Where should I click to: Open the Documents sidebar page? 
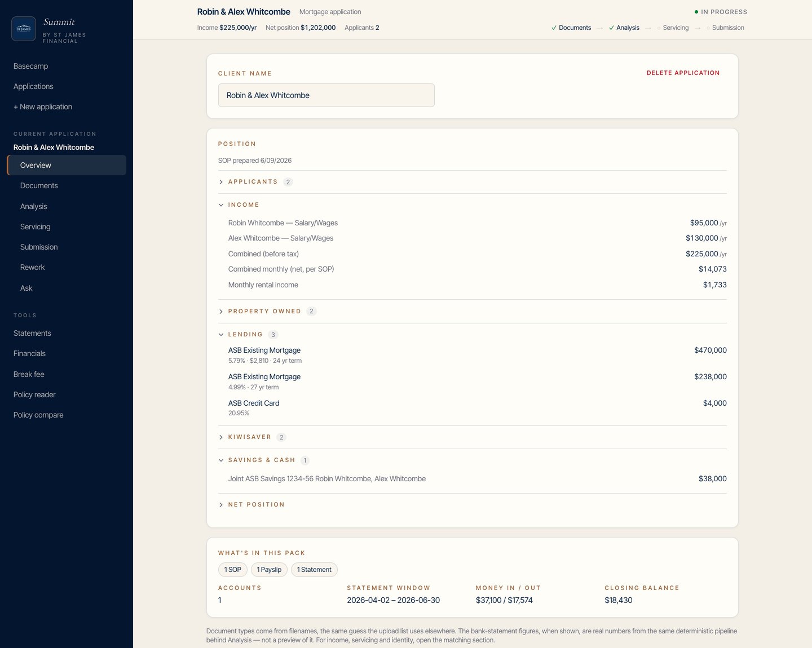point(67,185)
